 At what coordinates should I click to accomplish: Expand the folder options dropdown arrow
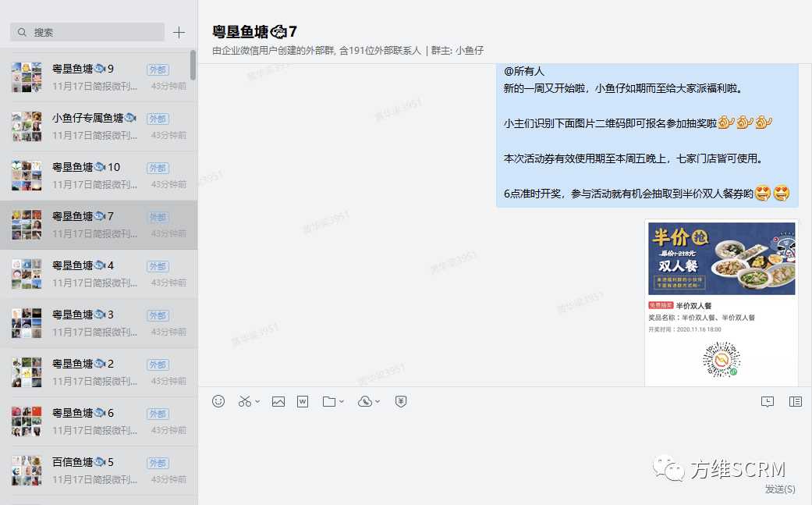(342, 402)
